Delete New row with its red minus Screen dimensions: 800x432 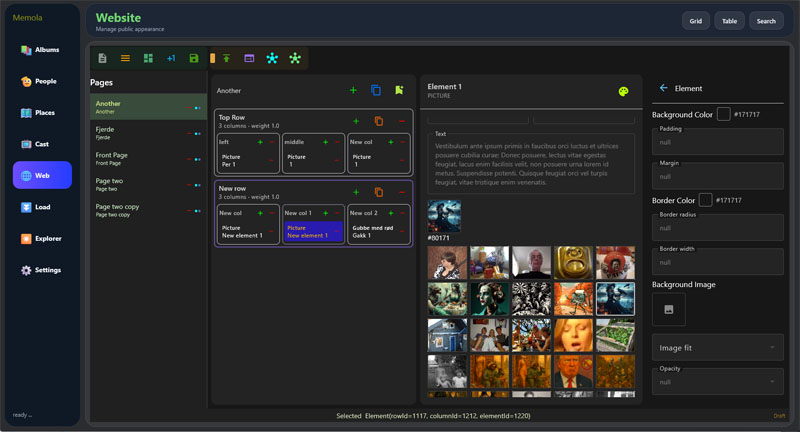coord(402,192)
